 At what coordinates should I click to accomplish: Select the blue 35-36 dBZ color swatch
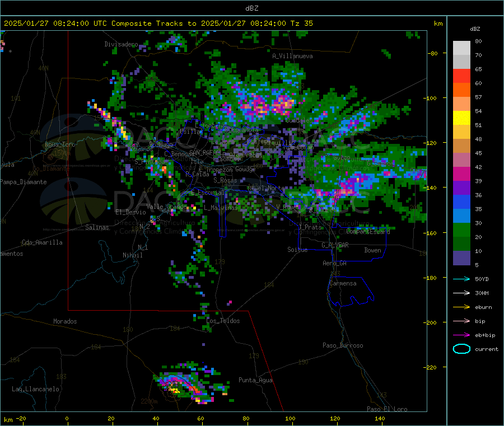(461, 202)
